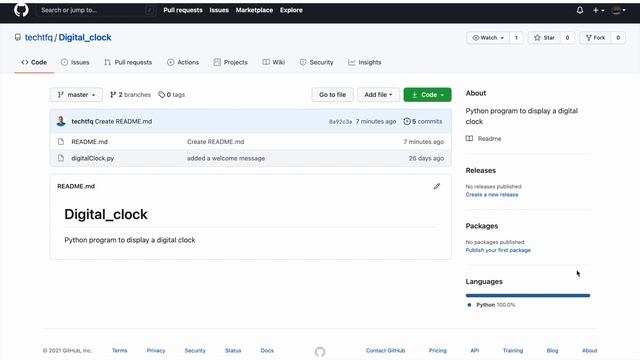The image size is (640, 360).
Task: Open Contact GitHub in the footer
Action: (385, 351)
